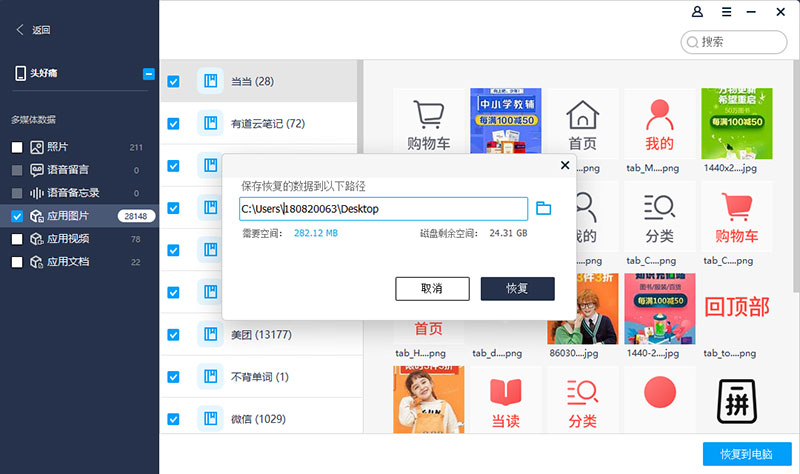Viewport: 800px width, 474px height.
Task: Select the 首页 house outline thumbnail
Action: tap(582, 123)
